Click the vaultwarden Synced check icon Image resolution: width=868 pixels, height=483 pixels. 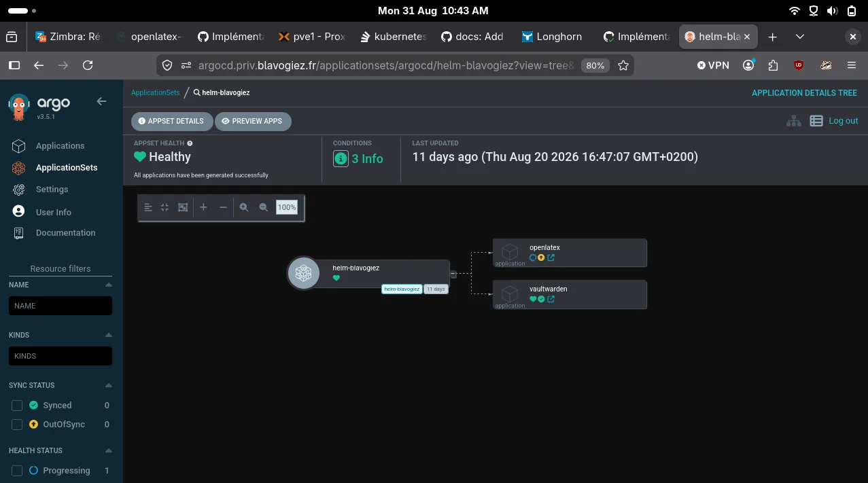point(542,299)
